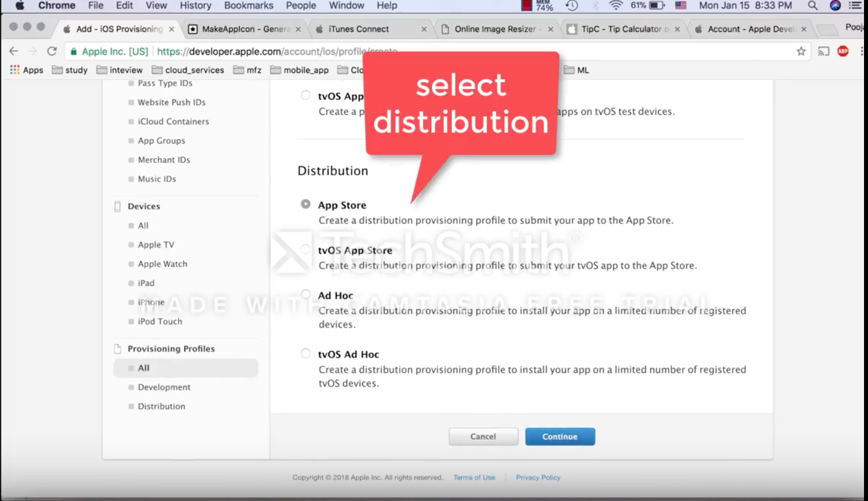The image size is (868, 501).
Task: Select the tvOS App Development radio button
Action: click(x=306, y=95)
